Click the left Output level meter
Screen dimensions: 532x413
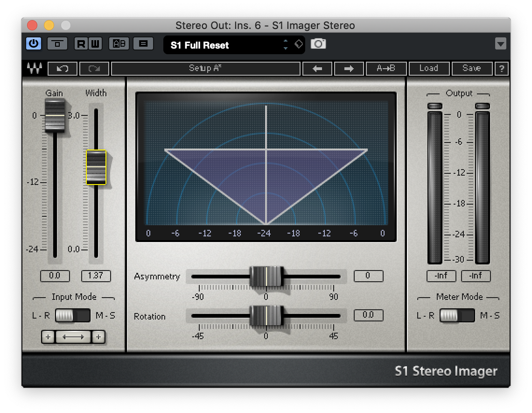point(434,187)
